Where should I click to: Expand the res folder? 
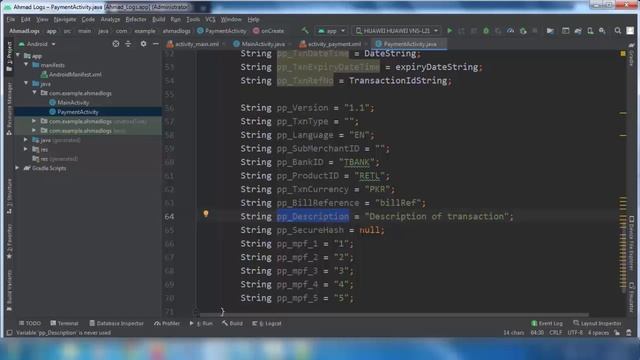[26, 149]
